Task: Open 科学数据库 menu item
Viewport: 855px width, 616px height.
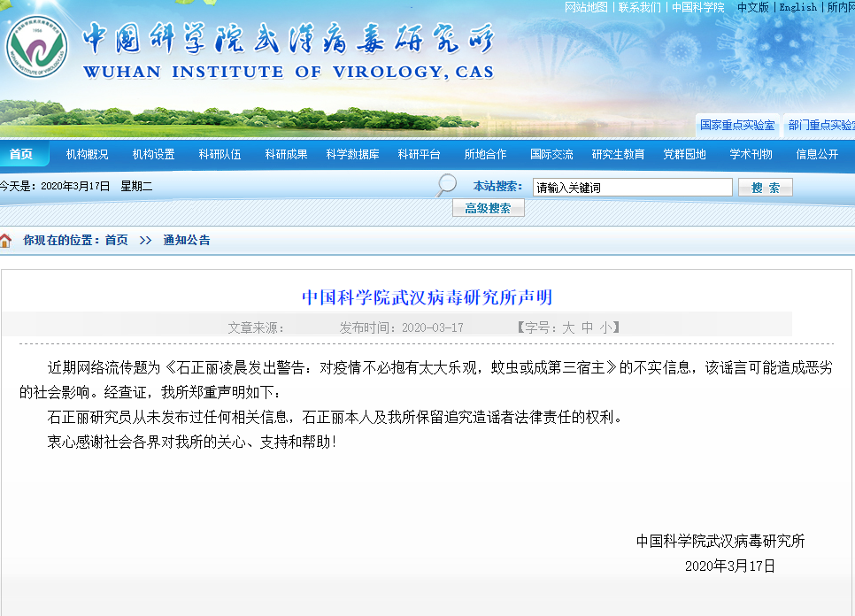Action: click(x=353, y=154)
